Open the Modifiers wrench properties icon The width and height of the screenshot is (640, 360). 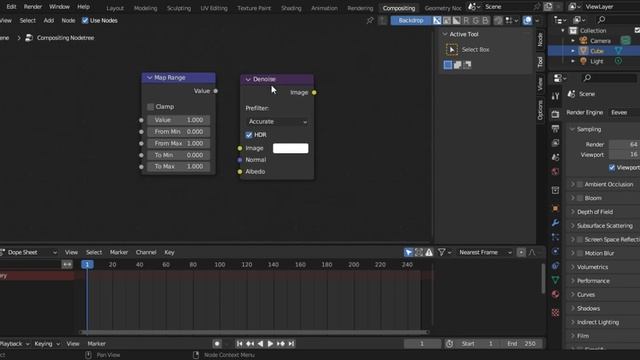pyautogui.click(x=555, y=223)
